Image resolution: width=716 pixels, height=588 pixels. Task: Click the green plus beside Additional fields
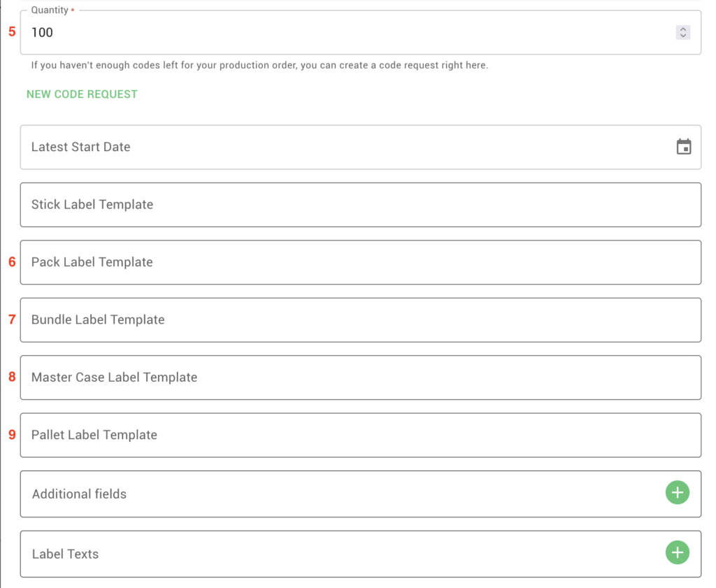(x=677, y=493)
